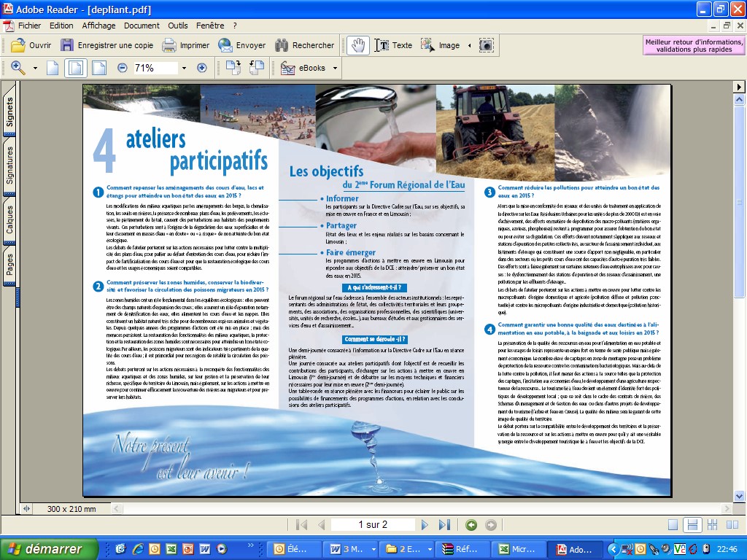Switch to continuous facing layout
Image resolution: width=747 pixels, height=560 pixels.
coord(712,525)
